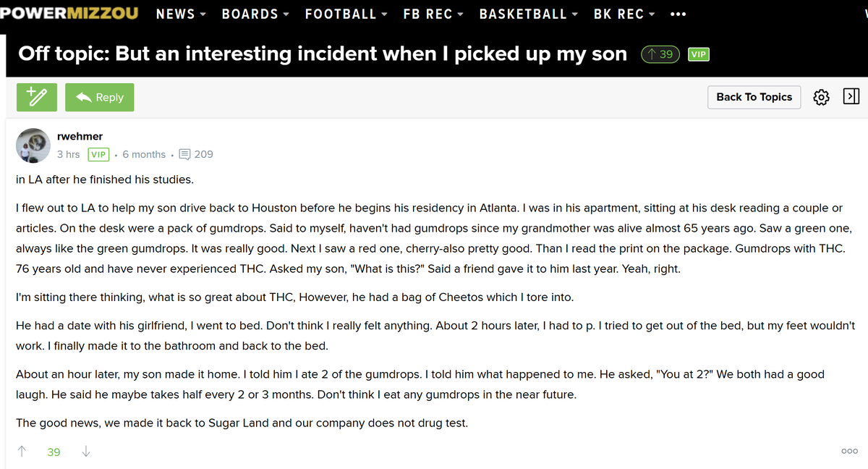868x469 pixels.
Task: Open the FB REC navigation menu
Action: pyautogui.click(x=433, y=14)
